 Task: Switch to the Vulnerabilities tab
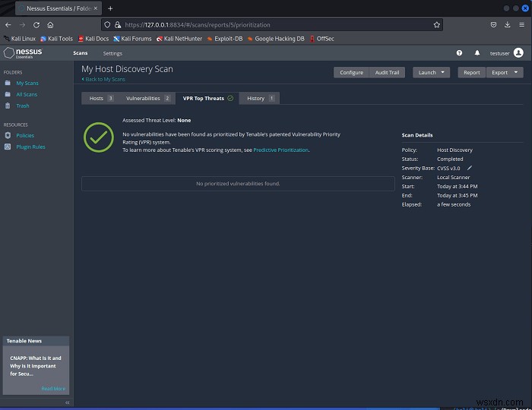[x=147, y=98]
